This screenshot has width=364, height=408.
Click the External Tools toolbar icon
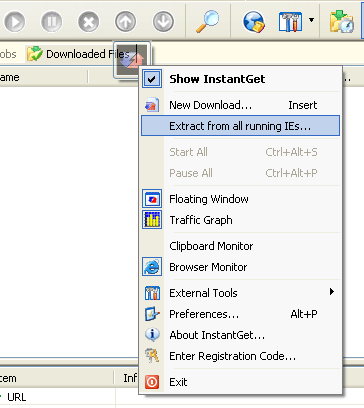[x=290, y=22]
